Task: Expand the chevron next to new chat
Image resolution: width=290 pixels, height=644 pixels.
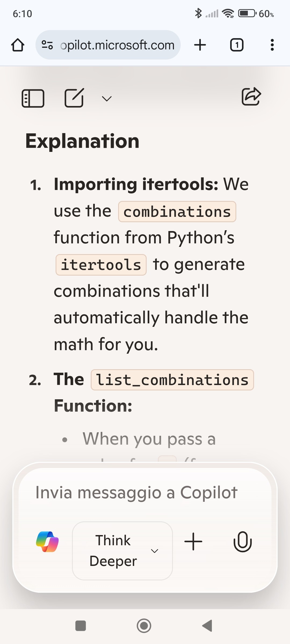Action: (107, 99)
